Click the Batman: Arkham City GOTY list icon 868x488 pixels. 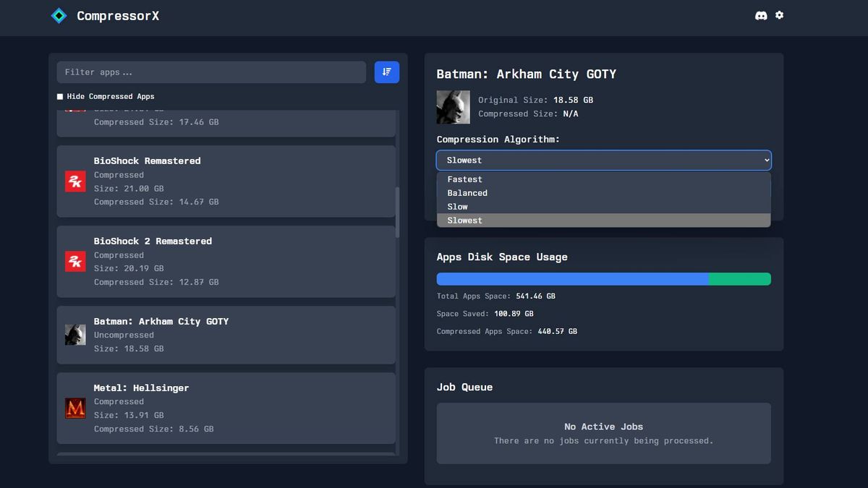[x=75, y=334]
